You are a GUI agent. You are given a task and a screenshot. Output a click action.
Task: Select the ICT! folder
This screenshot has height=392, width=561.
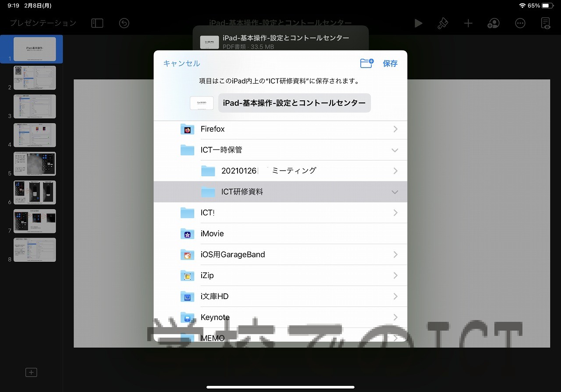(280, 213)
